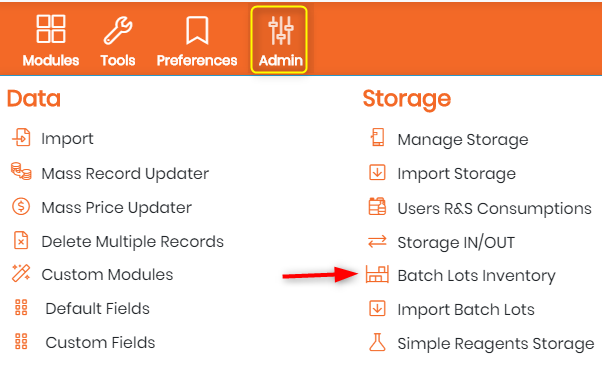This screenshot has height=365, width=602.
Task: Select the Preferences bookmark icon
Action: click(x=197, y=30)
